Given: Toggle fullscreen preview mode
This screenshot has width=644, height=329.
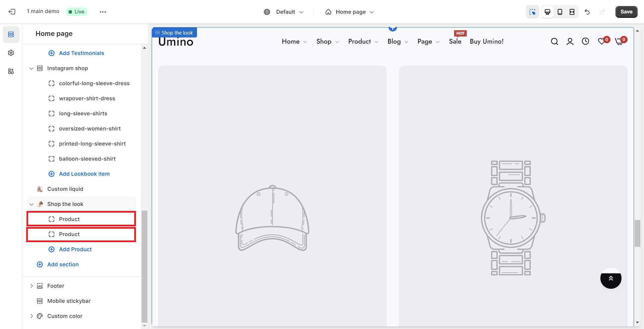Looking at the screenshot, I should 572,12.
